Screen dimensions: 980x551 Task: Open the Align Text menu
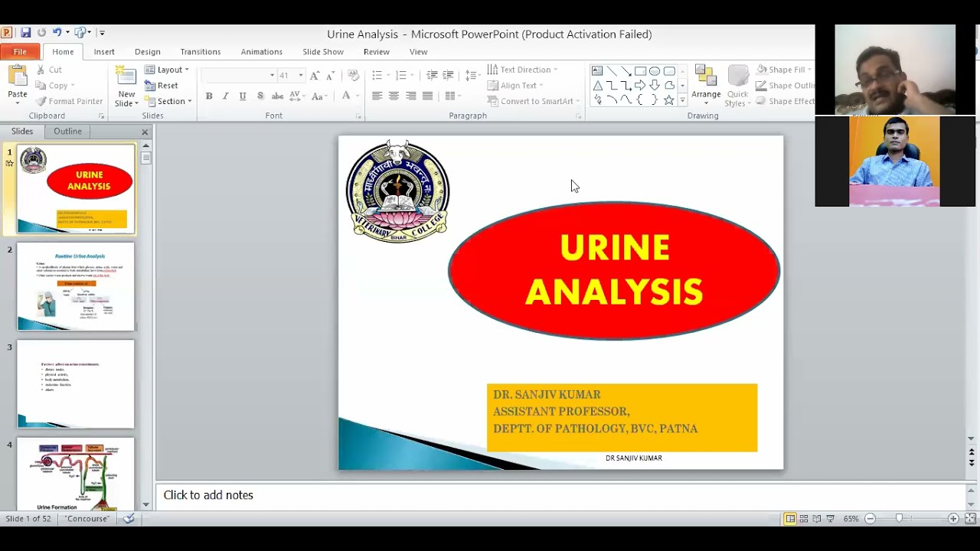pyautogui.click(x=514, y=86)
